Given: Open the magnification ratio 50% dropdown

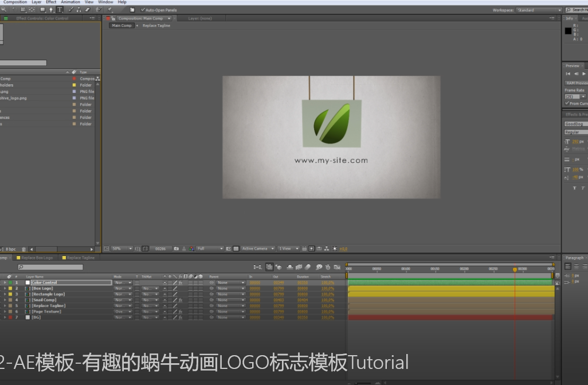Looking at the screenshot, I should pyautogui.click(x=122, y=248).
